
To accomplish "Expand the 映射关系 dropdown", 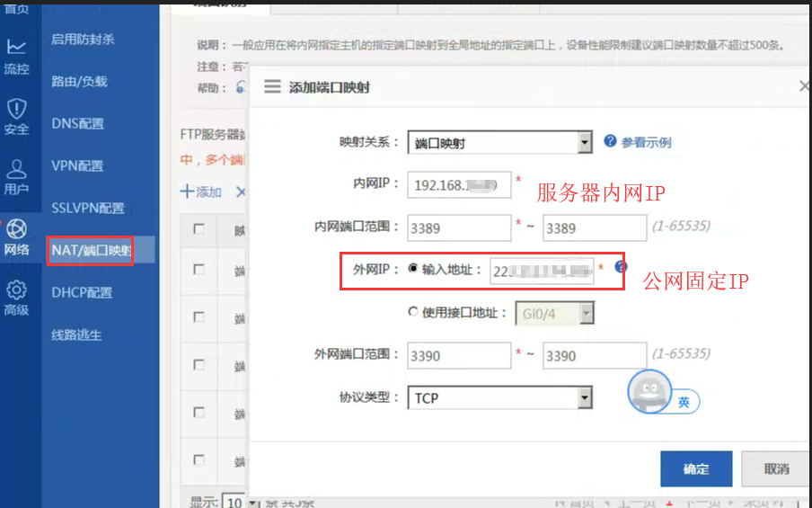I will pos(585,142).
